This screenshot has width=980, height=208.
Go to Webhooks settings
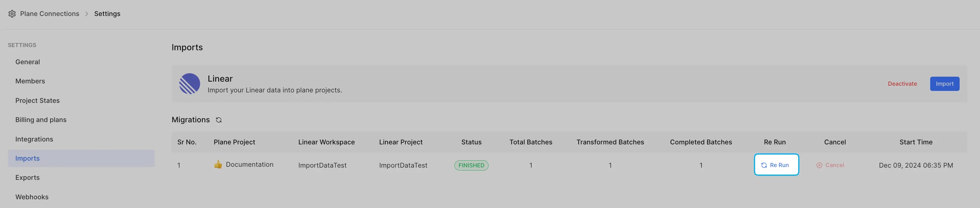click(x=32, y=197)
